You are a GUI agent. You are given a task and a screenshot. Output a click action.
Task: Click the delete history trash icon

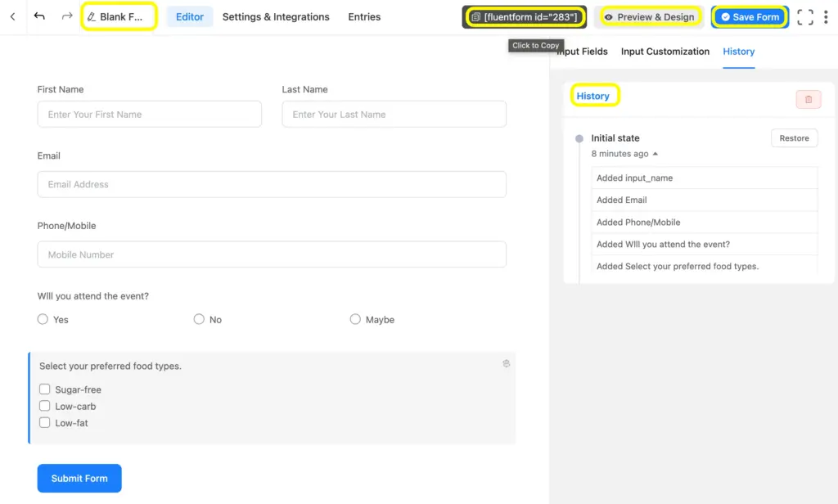click(x=809, y=99)
